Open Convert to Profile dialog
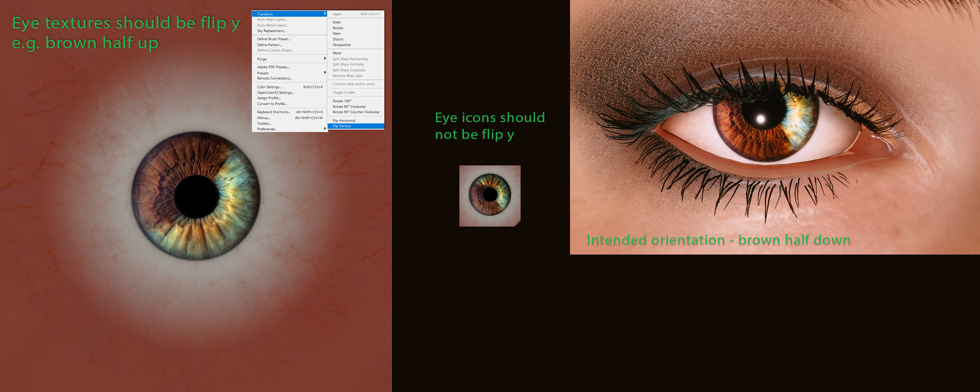980x392 pixels. coord(272,104)
